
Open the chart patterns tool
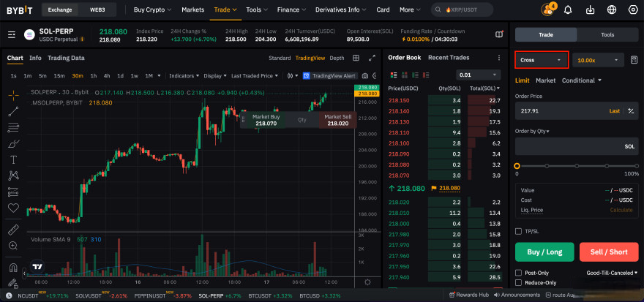point(13,175)
